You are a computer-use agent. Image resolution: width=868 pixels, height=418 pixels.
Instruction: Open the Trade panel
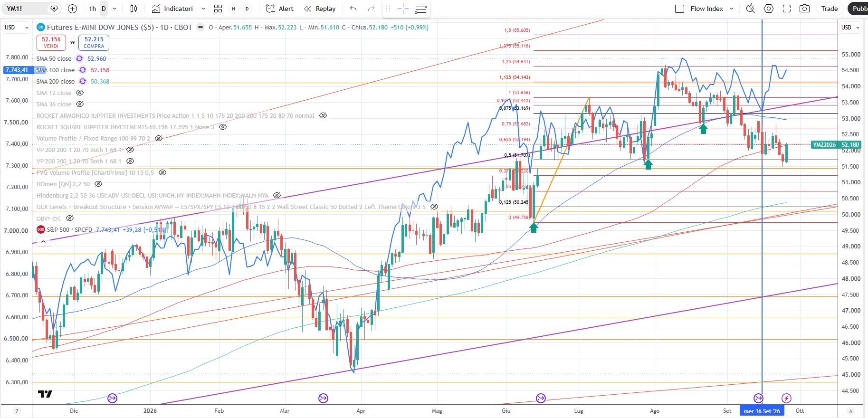pos(830,9)
